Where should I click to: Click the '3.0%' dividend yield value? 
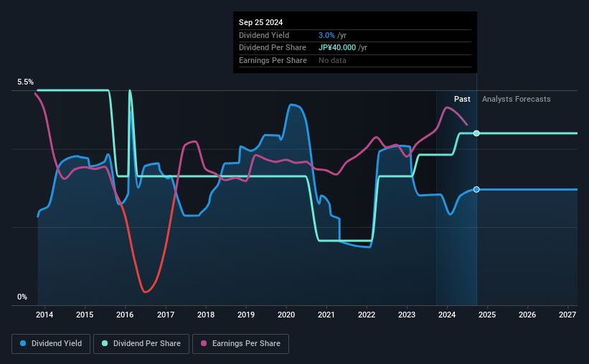(x=326, y=35)
